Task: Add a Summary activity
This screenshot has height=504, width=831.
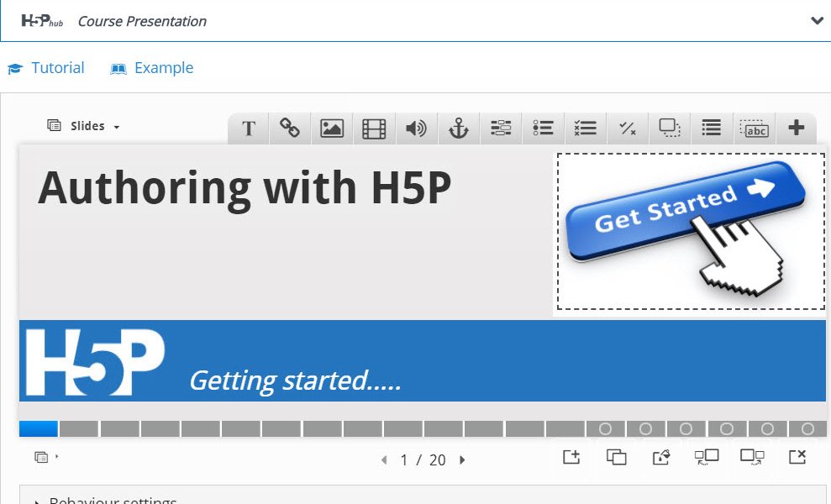Action: (712, 129)
